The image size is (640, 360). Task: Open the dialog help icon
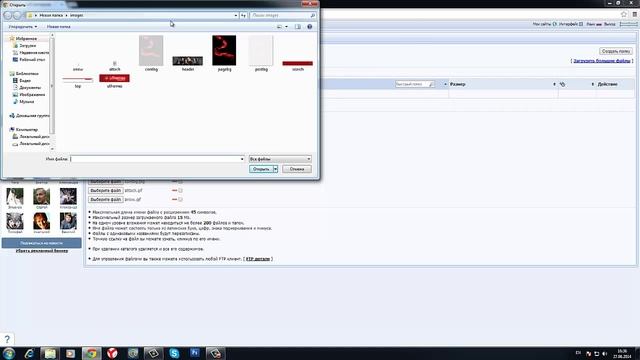(310, 27)
